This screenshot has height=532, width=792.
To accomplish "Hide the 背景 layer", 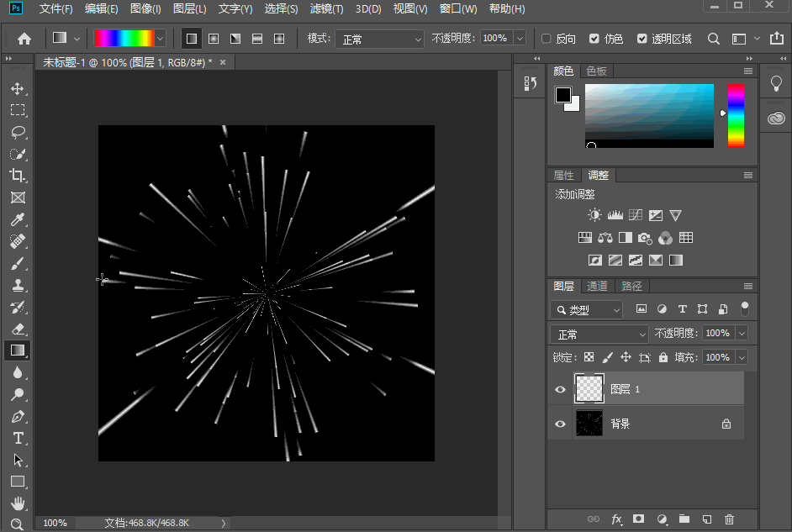I will [561, 424].
